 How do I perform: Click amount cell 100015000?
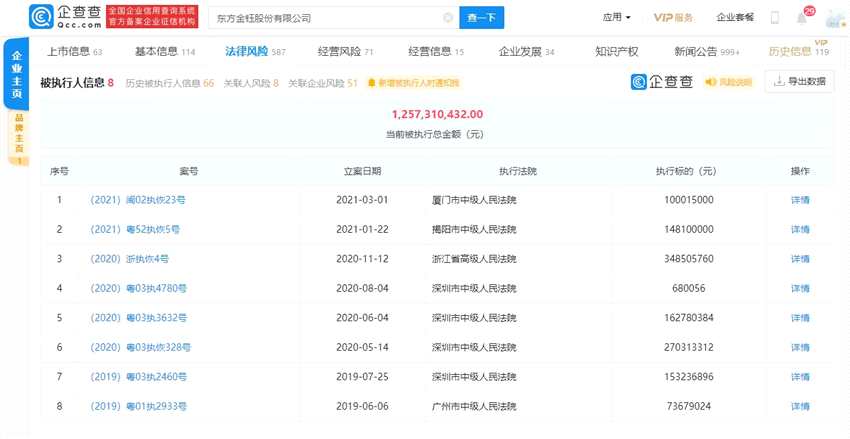click(688, 200)
